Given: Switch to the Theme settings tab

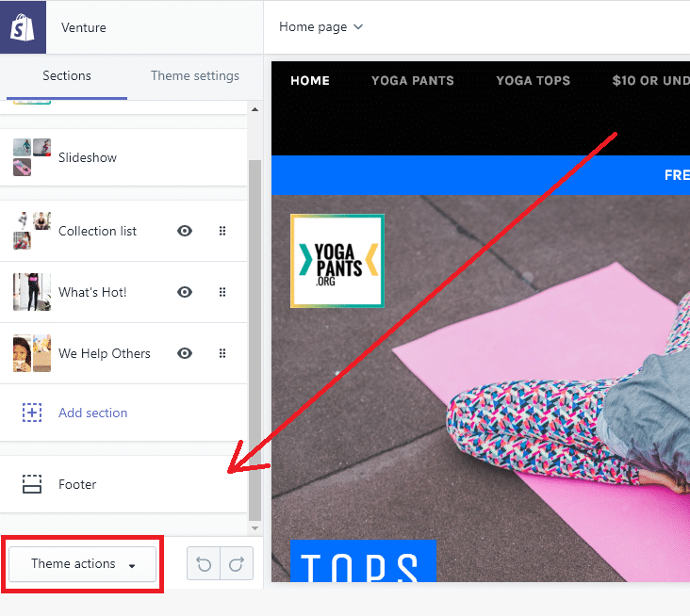Looking at the screenshot, I should (x=195, y=75).
